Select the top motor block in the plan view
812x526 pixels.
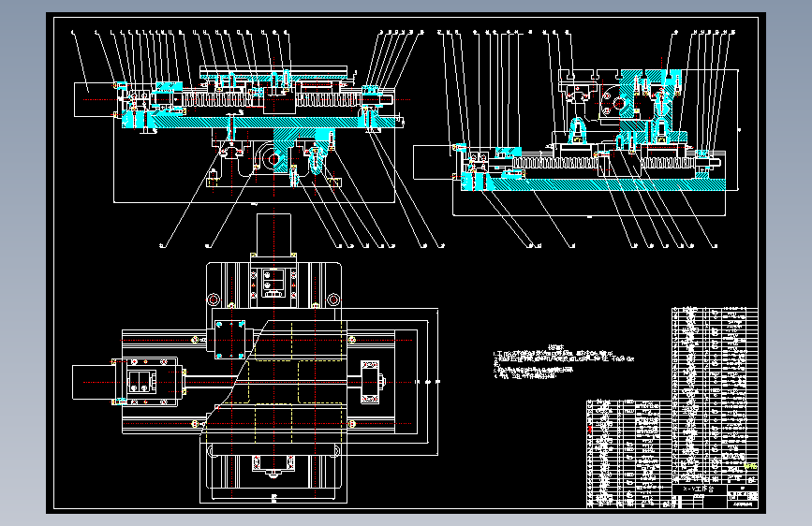pos(274,234)
